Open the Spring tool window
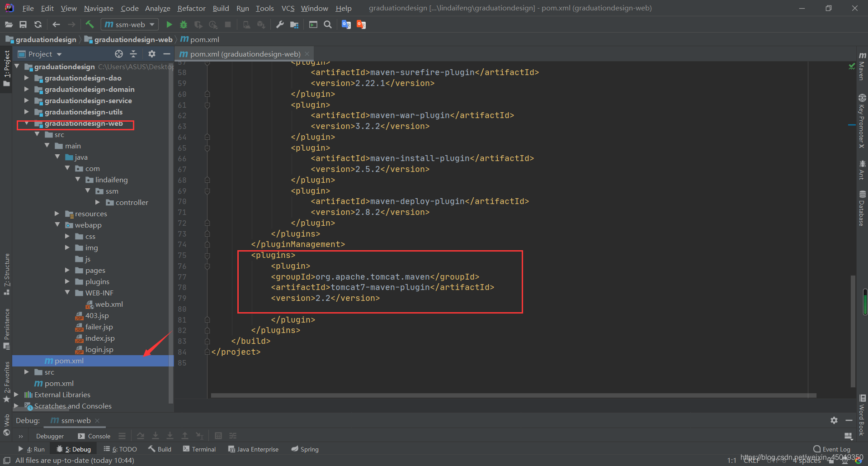The image size is (868, 466). coord(305,449)
